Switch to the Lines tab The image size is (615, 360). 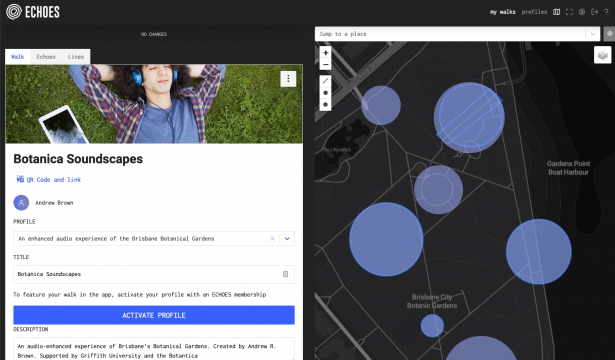click(x=76, y=57)
